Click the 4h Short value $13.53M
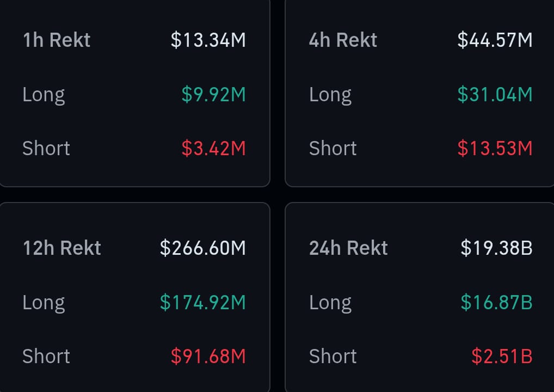The width and height of the screenshot is (554, 392). 495,148
